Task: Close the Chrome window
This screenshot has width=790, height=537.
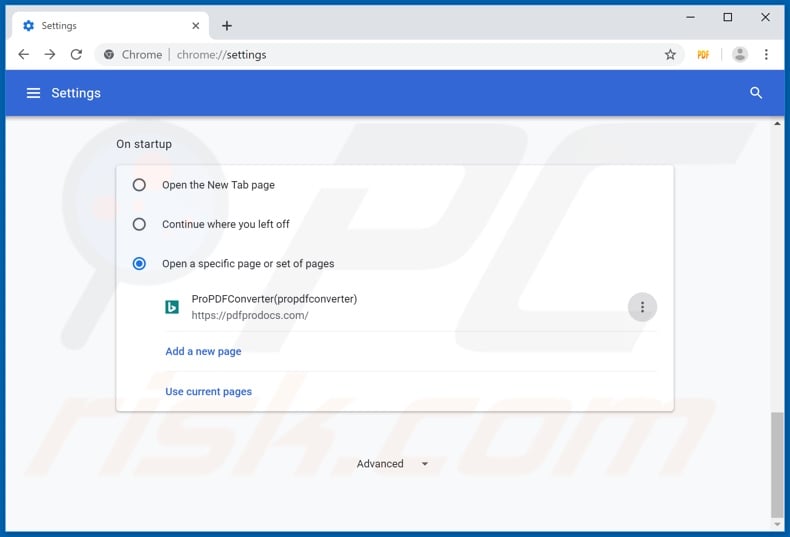Action: [x=765, y=17]
